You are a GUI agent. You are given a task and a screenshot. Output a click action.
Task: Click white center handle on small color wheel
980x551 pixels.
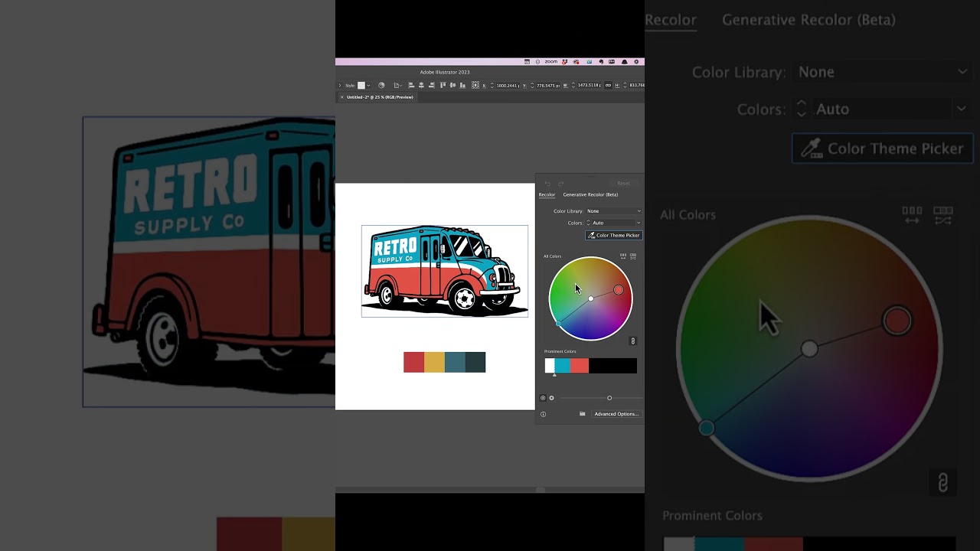[590, 298]
